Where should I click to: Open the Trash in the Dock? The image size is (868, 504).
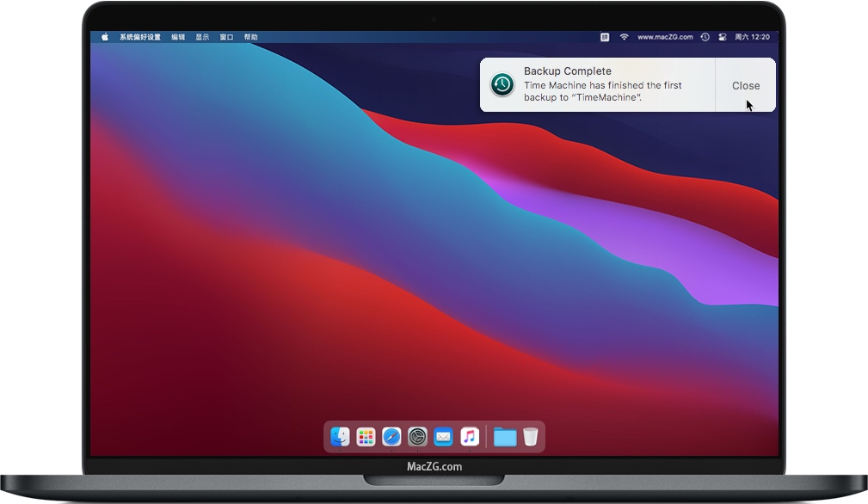click(530, 437)
